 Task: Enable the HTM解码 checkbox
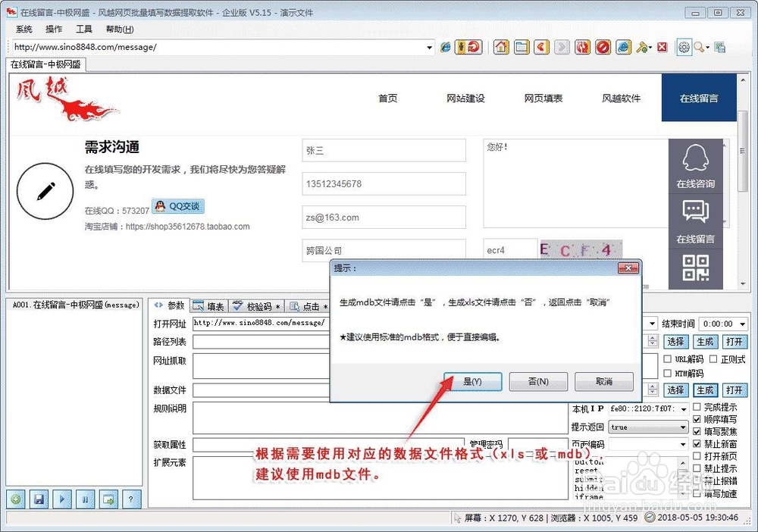point(668,373)
